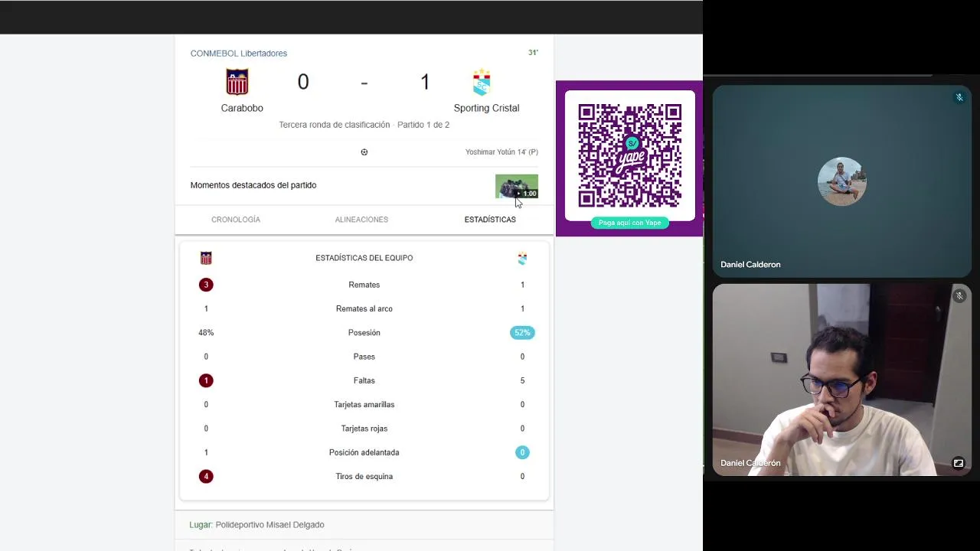
Task: Click the Sporting Cristal team name
Action: [x=486, y=108]
